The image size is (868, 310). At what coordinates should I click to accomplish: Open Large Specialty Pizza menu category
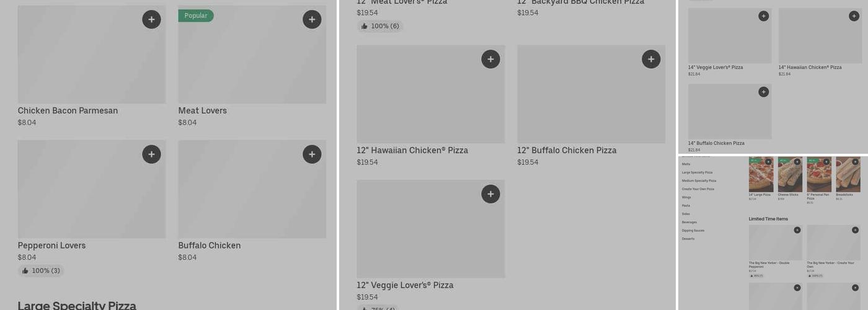coord(697,172)
